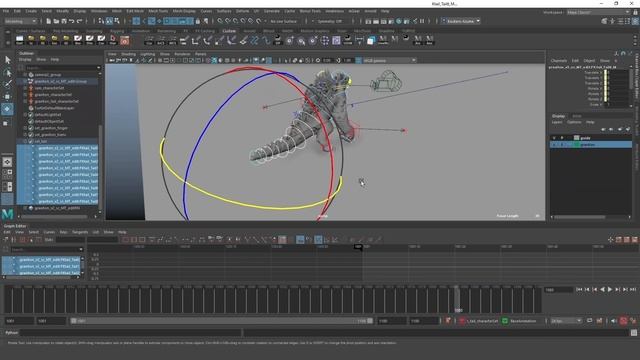This screenshot has width=640, height=360.
Task: Activate the Move tool in toolbox
Action: point(7,97)
